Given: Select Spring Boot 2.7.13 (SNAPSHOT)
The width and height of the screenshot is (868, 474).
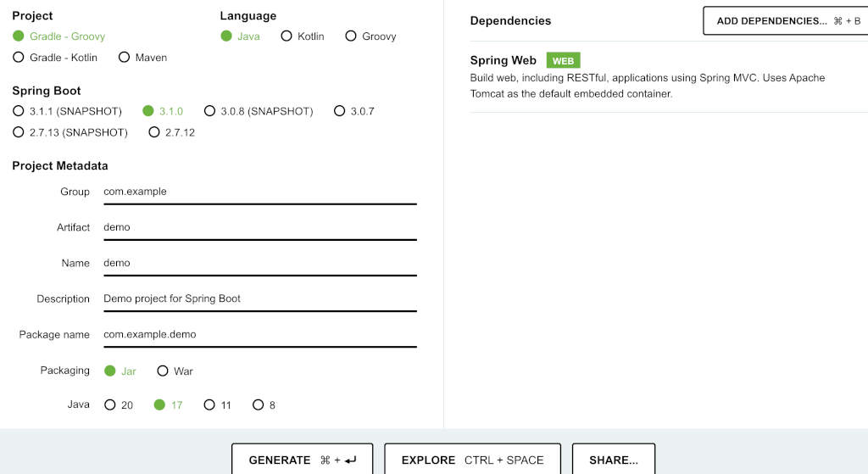Looking at the screenshot, I should click(70, 132).
